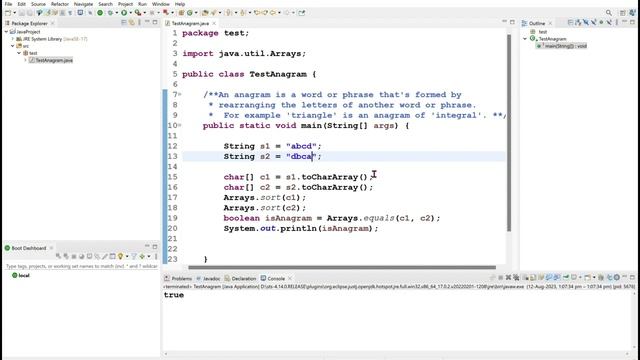This screenshot has width=640, height=360.
Task: Click the Open Type toolbar icon
Action: (205, 13)
